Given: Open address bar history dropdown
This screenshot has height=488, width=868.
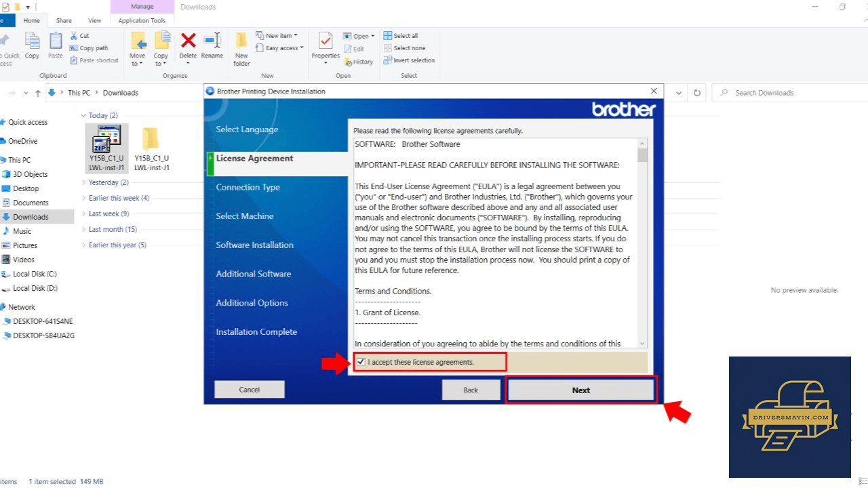Looking at the screenshot, I should [x=680, y=93].
